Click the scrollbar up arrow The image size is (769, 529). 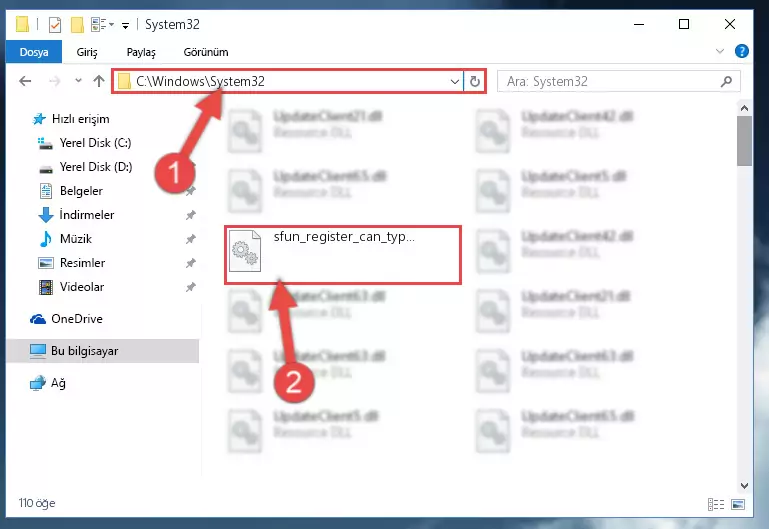[x=744, y=108]
